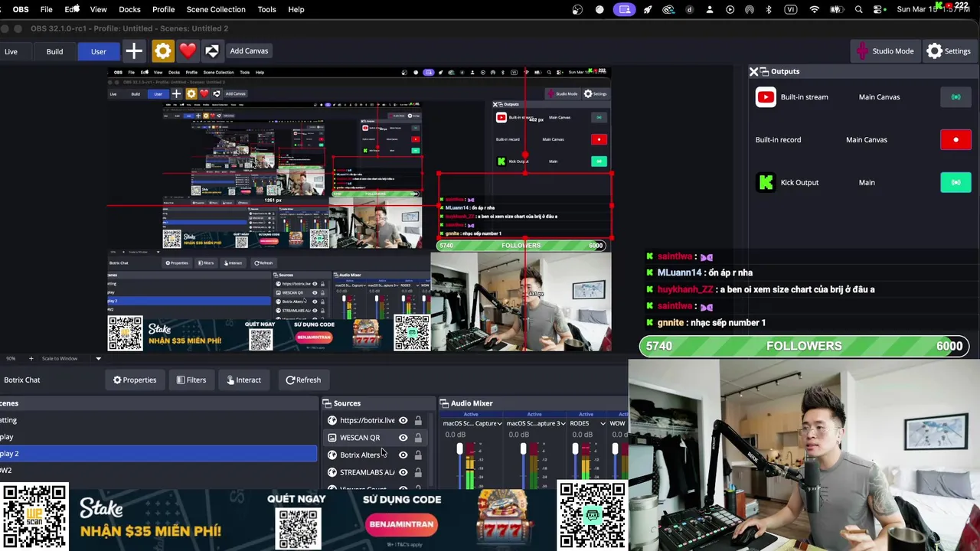Click the Add Canvas button
The height and width of the screenshot is (551, 980).
coord(249,51)
